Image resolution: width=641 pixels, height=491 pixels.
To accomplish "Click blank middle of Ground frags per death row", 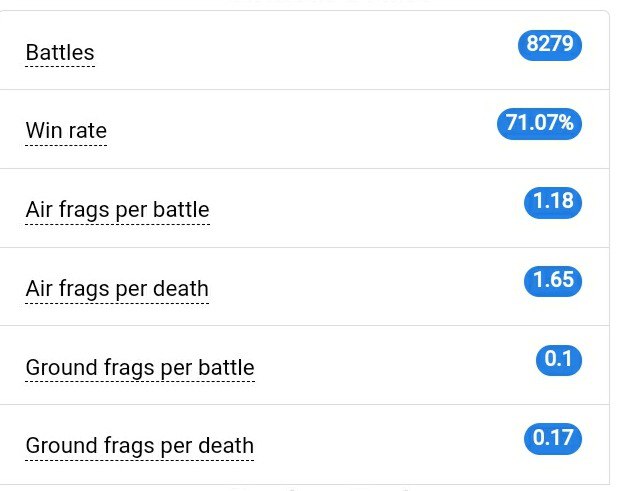I will 388,444.
